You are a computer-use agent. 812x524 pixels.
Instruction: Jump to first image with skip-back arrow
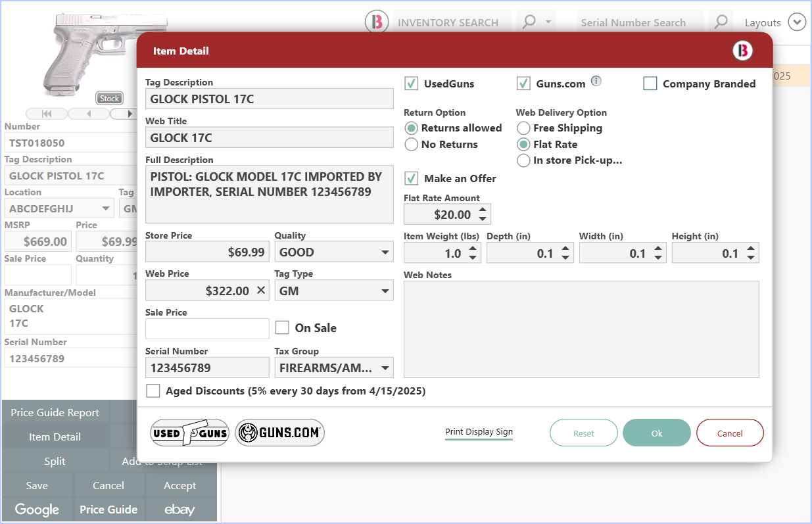[x=46, y=114]
